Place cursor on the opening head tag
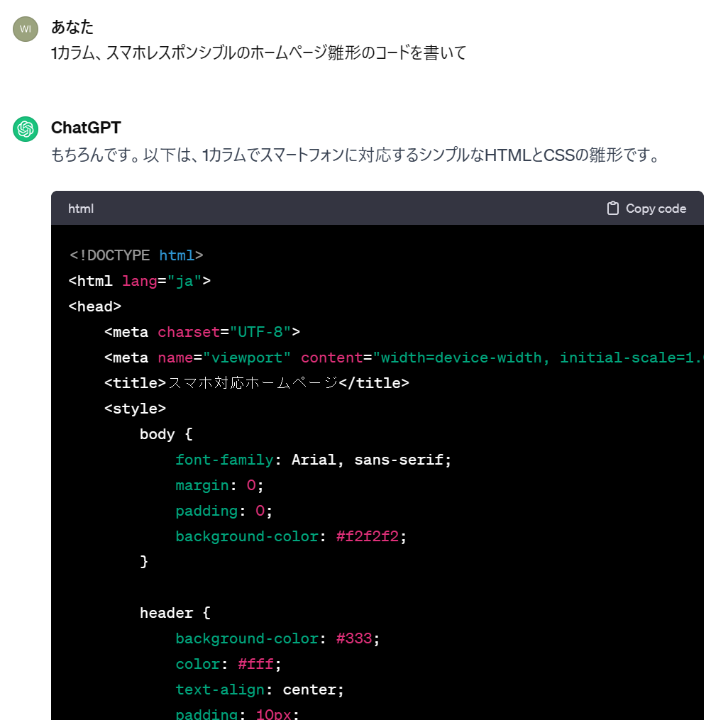The width and height of the screenshot is (728, 720). coord(95,306)
